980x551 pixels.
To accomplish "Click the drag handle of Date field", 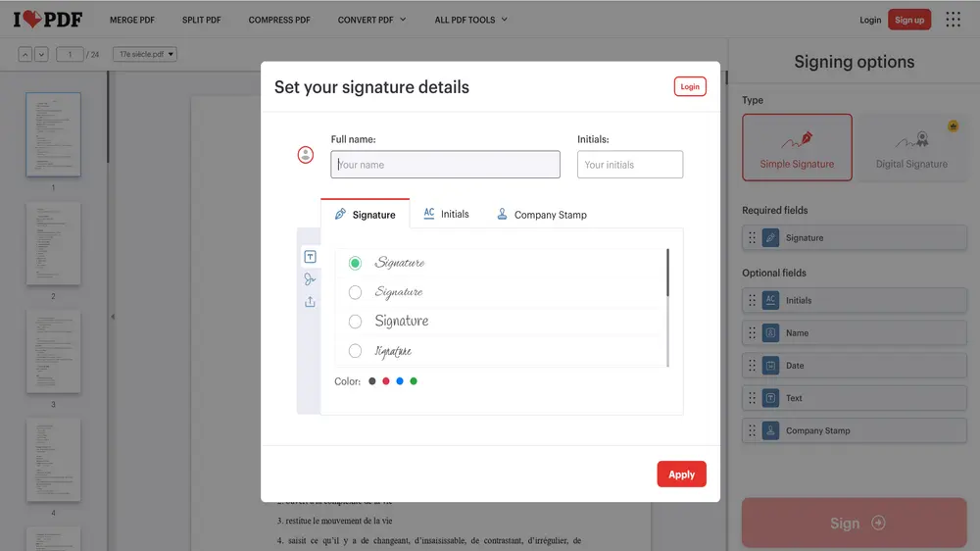I will (752, 366).
